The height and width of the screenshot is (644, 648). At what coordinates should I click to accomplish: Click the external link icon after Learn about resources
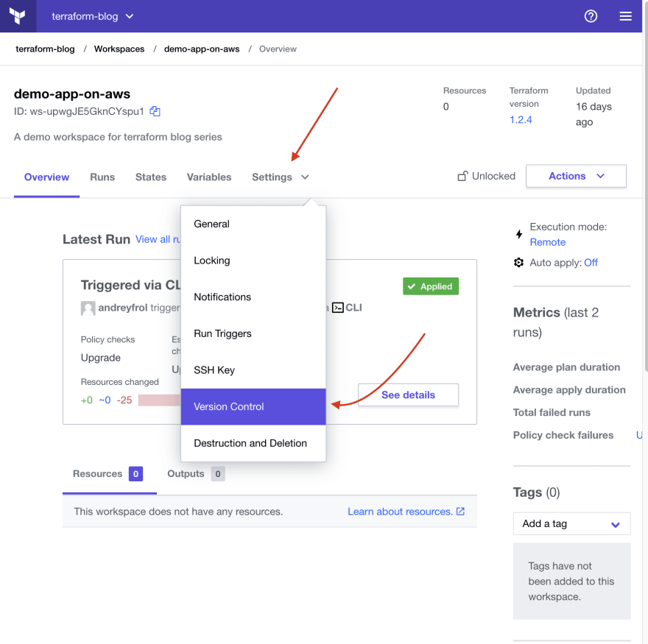(460, 512)
